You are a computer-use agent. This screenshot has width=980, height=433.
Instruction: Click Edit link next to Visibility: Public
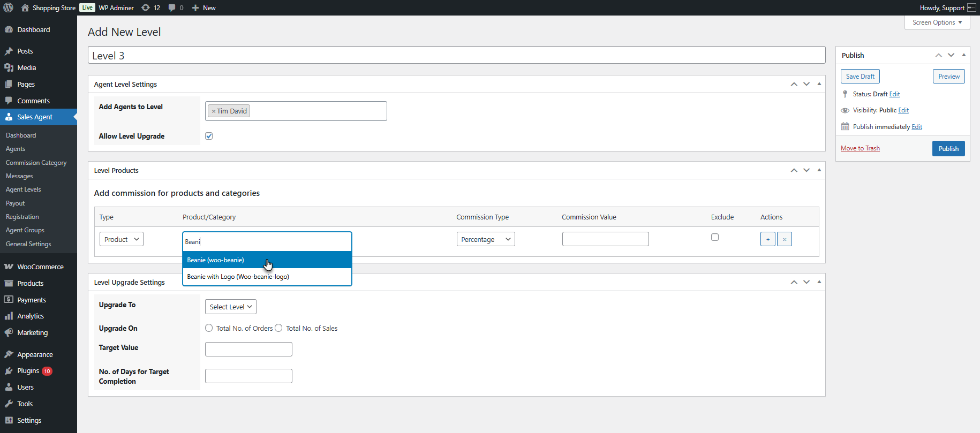(903, 110)
